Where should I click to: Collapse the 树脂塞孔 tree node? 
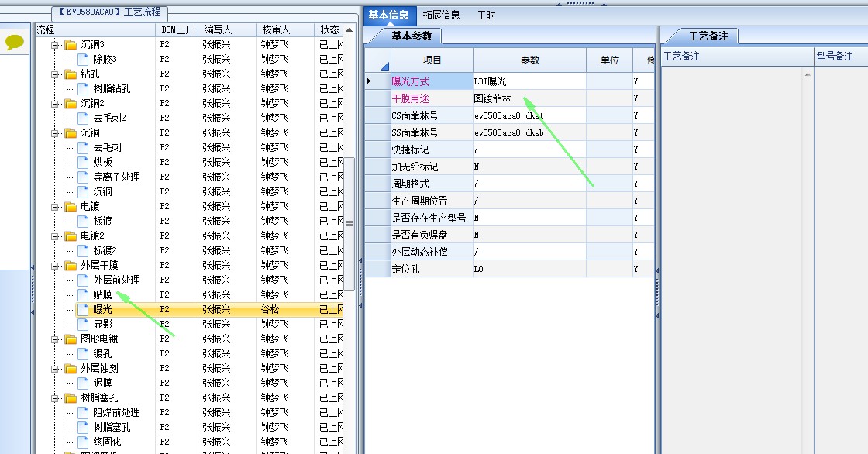(x=55, y=397)
